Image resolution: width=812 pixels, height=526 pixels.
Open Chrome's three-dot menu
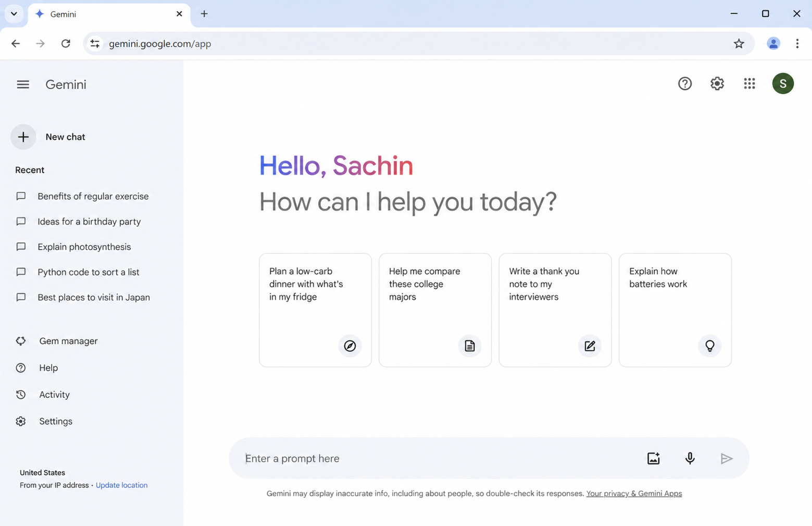[x=797, y=44]
